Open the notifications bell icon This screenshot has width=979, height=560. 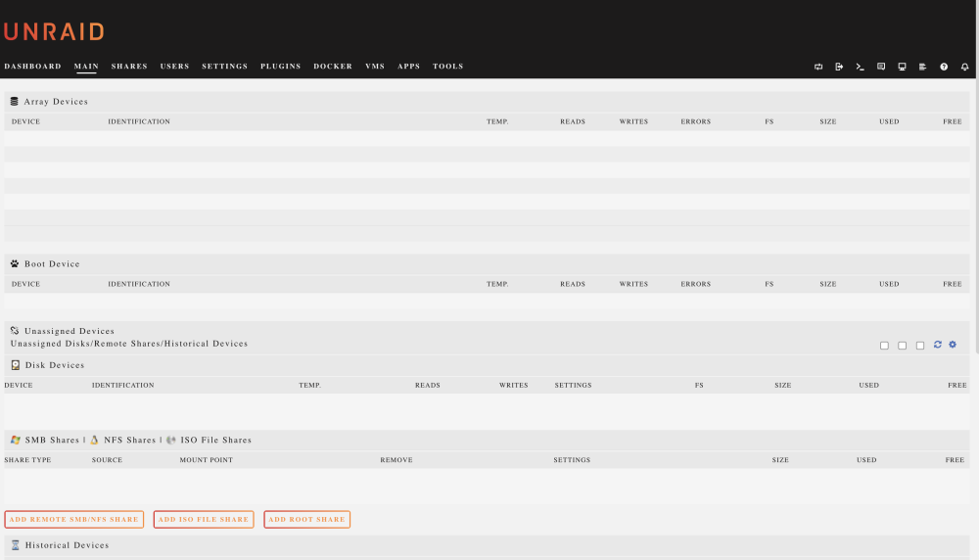tap(964, 67)
